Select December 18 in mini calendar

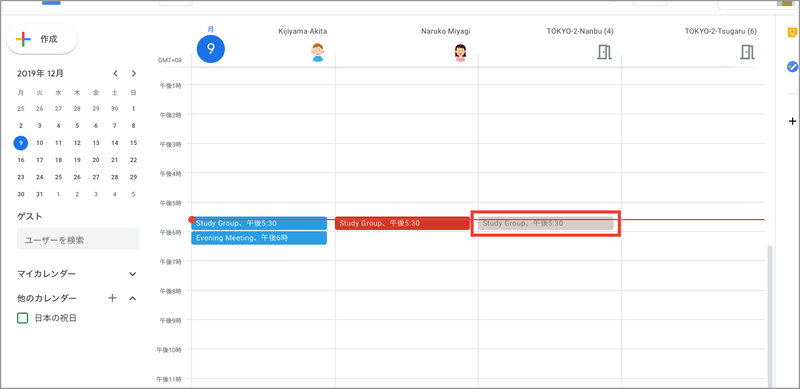pyautogui.click(x=59, y=160)
